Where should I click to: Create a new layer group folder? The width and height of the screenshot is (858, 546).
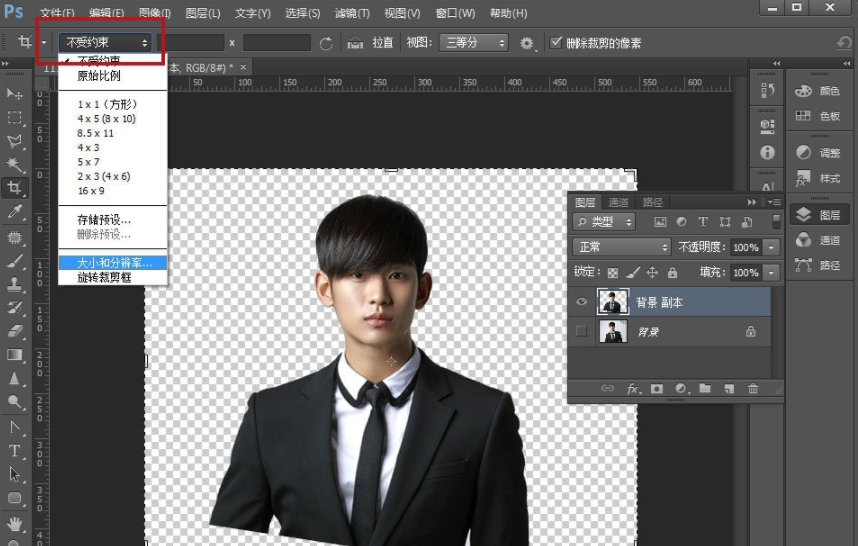tap(705, 388)
